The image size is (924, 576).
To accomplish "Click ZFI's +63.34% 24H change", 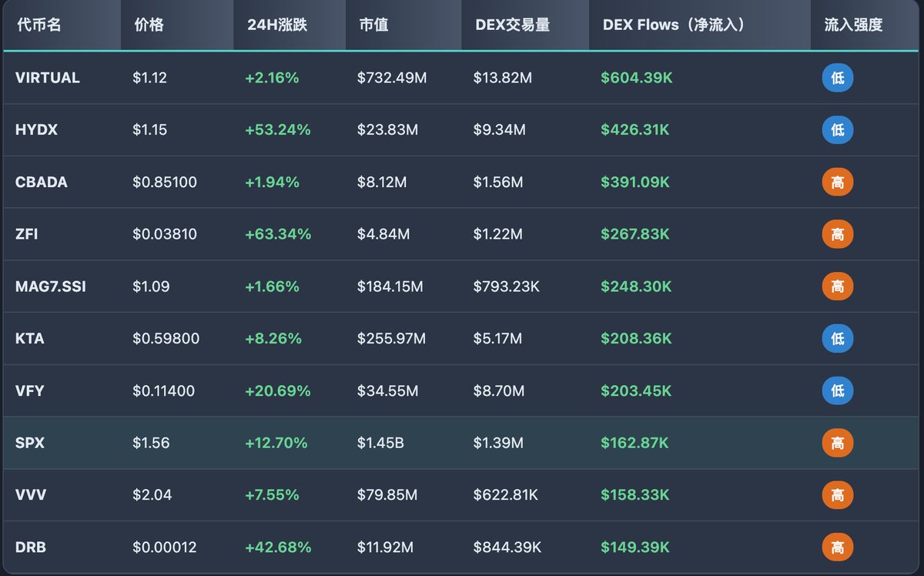I will (x=278, y=234).
